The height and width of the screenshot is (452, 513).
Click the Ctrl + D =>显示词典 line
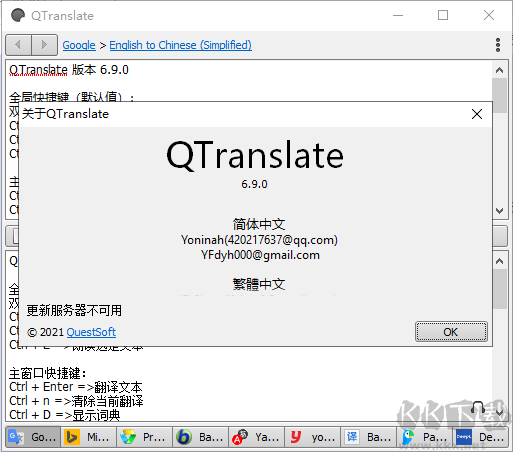tap(65, 415)
